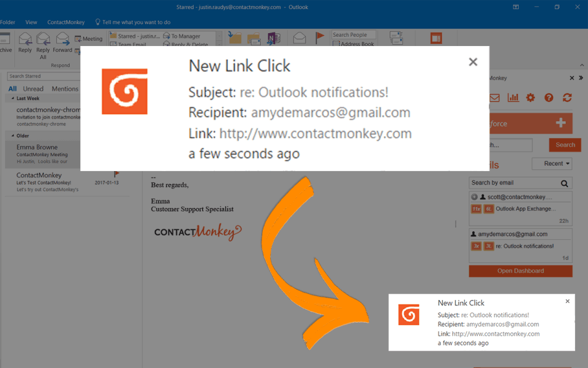This screenshot has height=368, width=588.
Task: Click the Search Starred box
Action: (44, 76)
